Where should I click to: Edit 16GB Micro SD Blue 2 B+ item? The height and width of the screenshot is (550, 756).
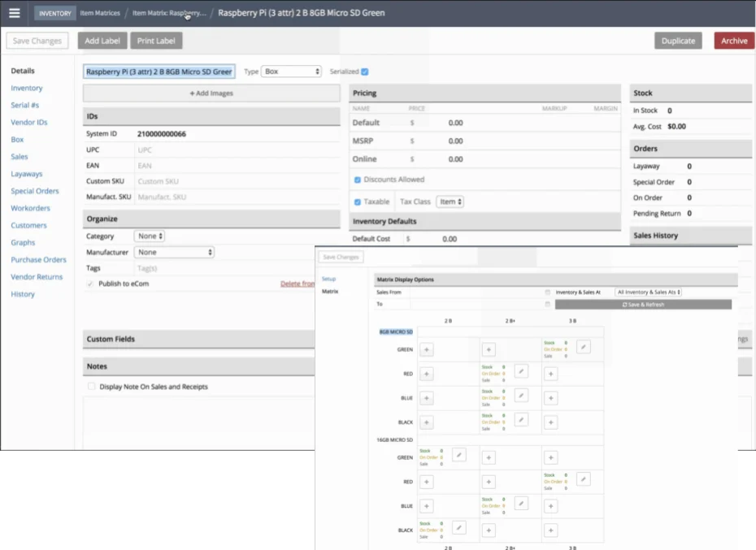point(521,503)
